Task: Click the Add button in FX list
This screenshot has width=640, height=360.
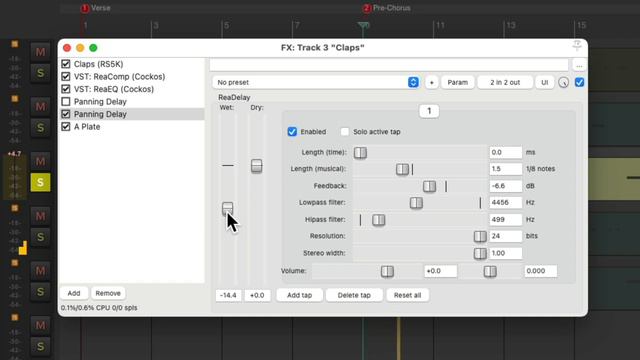Action: tap(74, 293)
